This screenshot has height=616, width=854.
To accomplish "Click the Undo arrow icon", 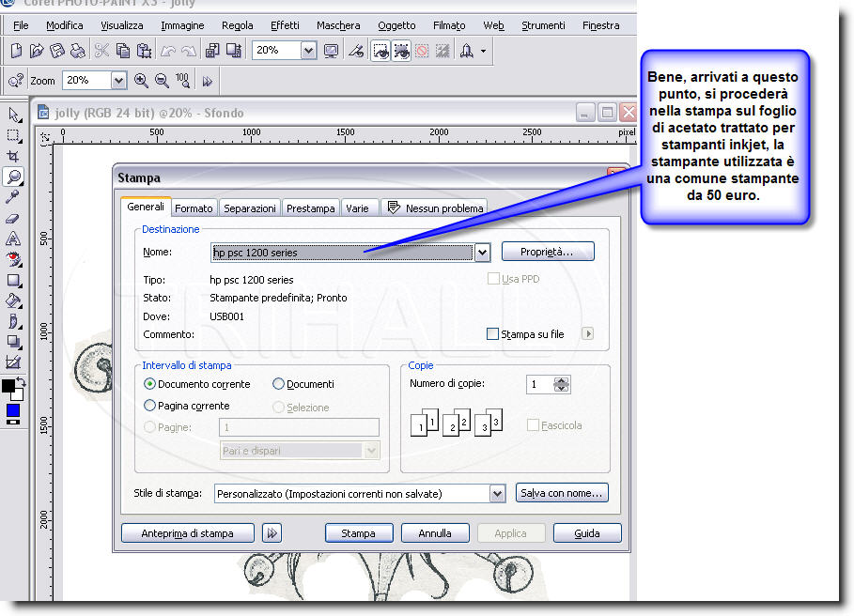I will 168,51.
